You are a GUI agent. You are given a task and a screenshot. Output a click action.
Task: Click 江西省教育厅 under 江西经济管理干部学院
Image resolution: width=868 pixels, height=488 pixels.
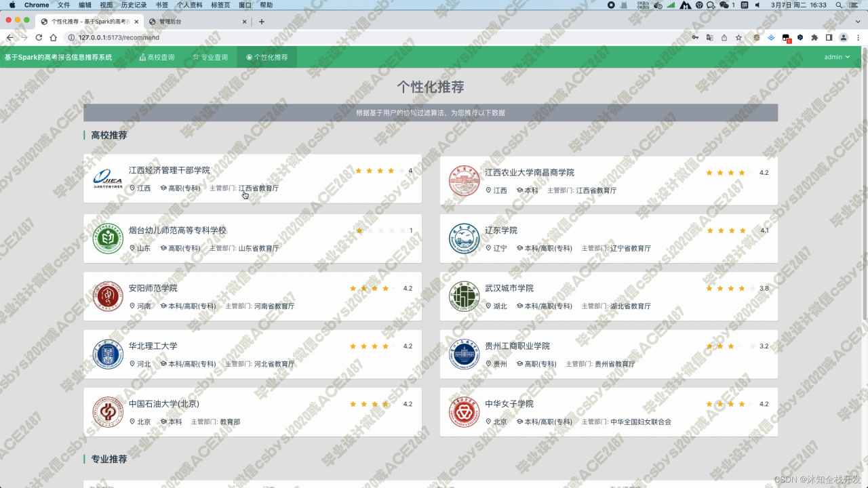click(x=258, y=188)
